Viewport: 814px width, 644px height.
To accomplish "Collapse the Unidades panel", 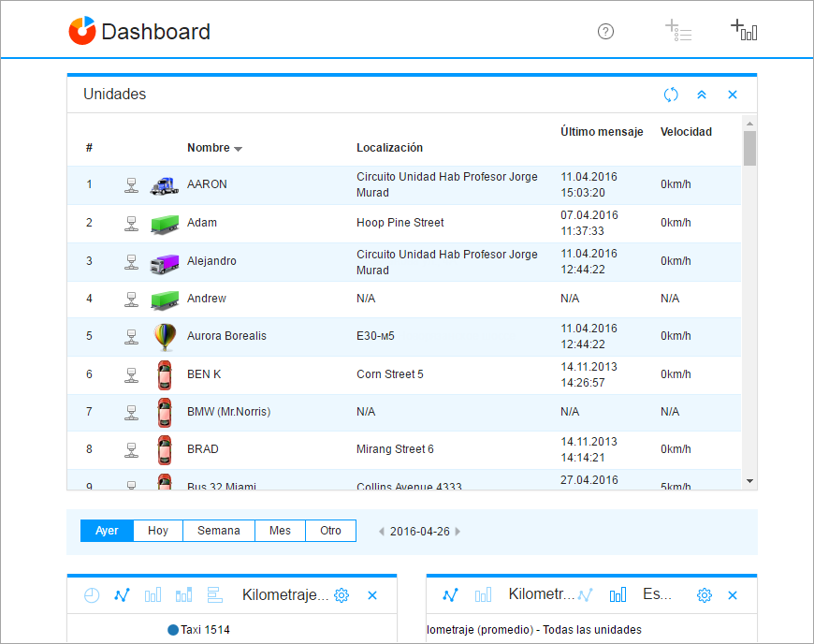I will click(702, 95).
